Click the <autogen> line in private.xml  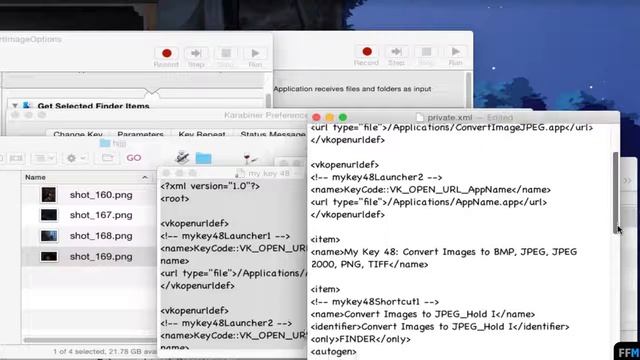(333, 352)
